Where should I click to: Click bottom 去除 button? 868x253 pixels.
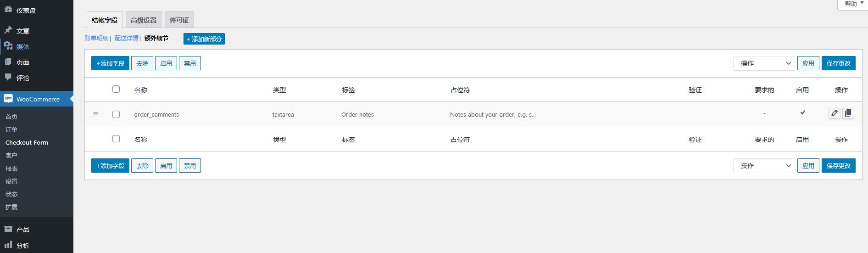[142, 166]
